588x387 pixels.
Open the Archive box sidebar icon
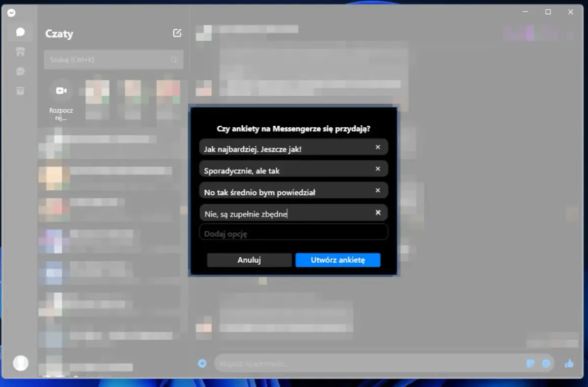tap(20, 90)
